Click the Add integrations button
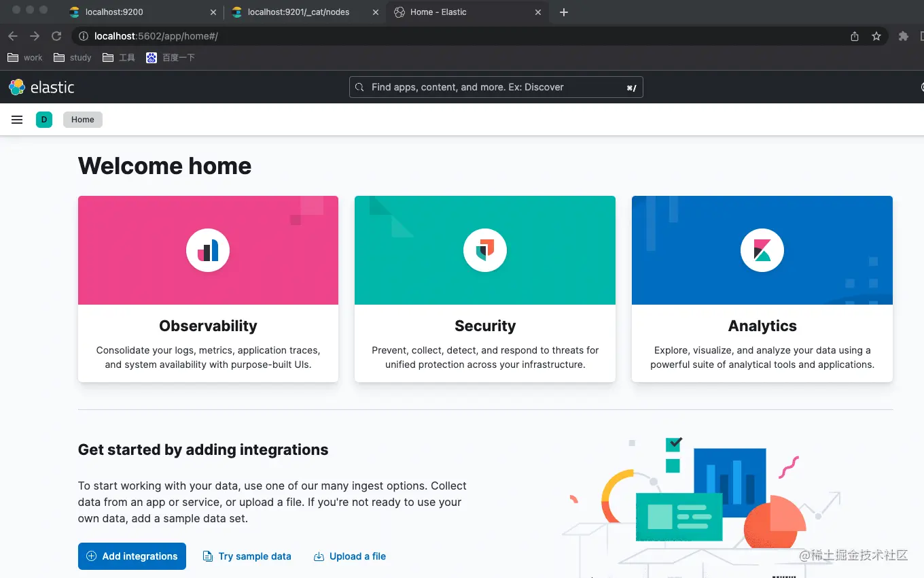Viewport: 924px width, 578px height. pos(132,556)
